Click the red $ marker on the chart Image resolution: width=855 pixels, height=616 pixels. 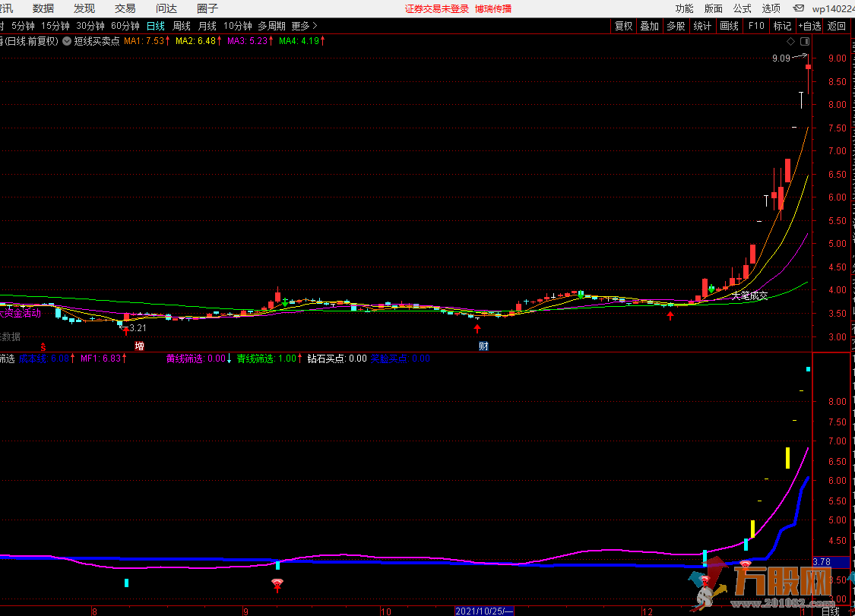coord(43,346)
